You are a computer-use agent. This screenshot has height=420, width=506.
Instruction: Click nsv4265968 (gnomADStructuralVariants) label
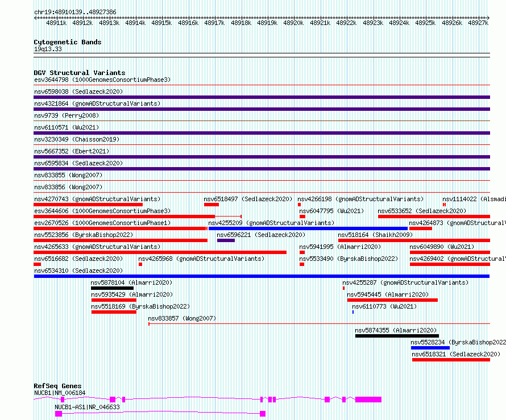click(x=201, y=259)
